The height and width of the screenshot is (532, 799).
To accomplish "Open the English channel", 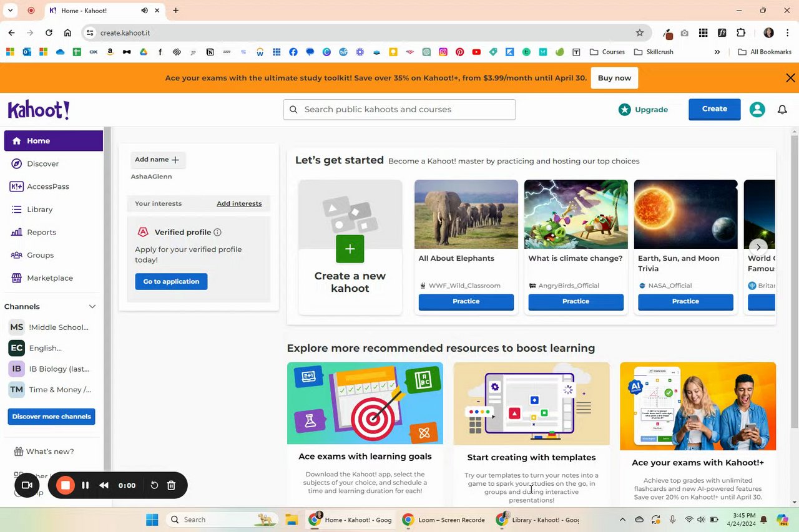I will click(x=36, y=348).
